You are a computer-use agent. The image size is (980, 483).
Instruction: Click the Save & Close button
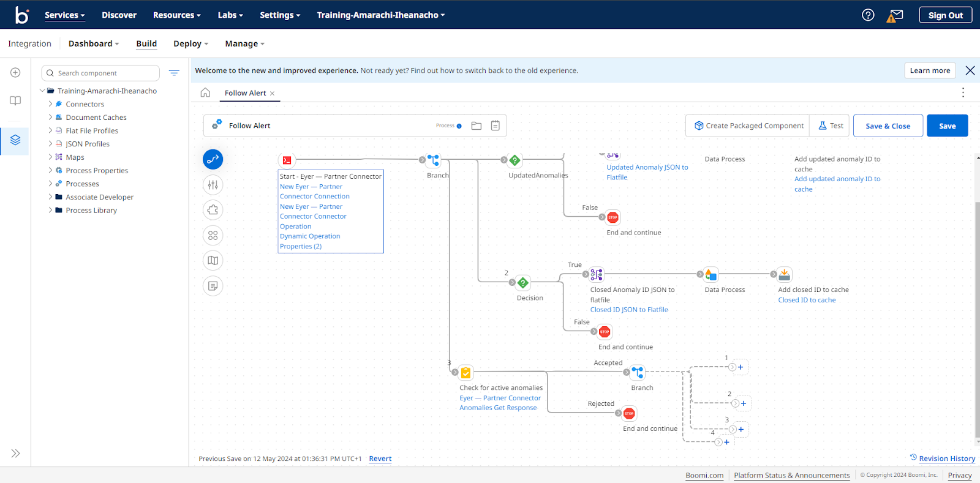pos(888,125)
